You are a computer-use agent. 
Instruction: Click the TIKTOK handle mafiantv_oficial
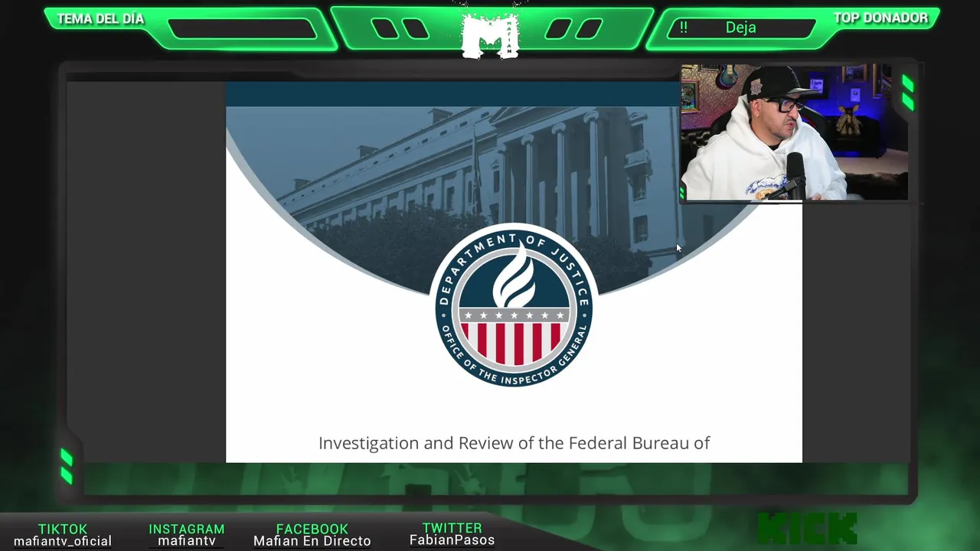pos(63,541)
